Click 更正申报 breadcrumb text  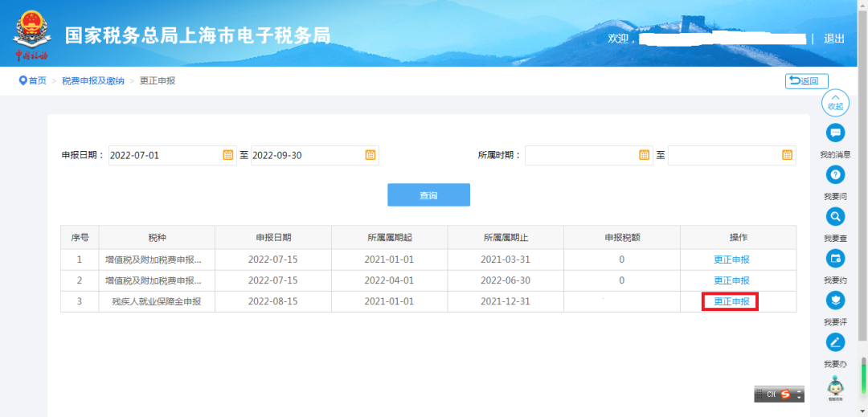(x=158, y=80)
